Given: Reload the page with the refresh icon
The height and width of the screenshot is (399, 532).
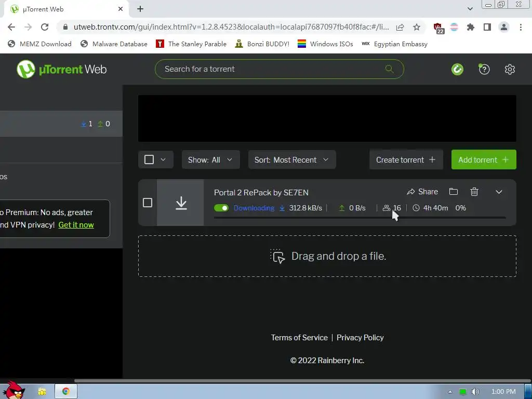Looking at the screenshot, I should (x=45, y=27).
